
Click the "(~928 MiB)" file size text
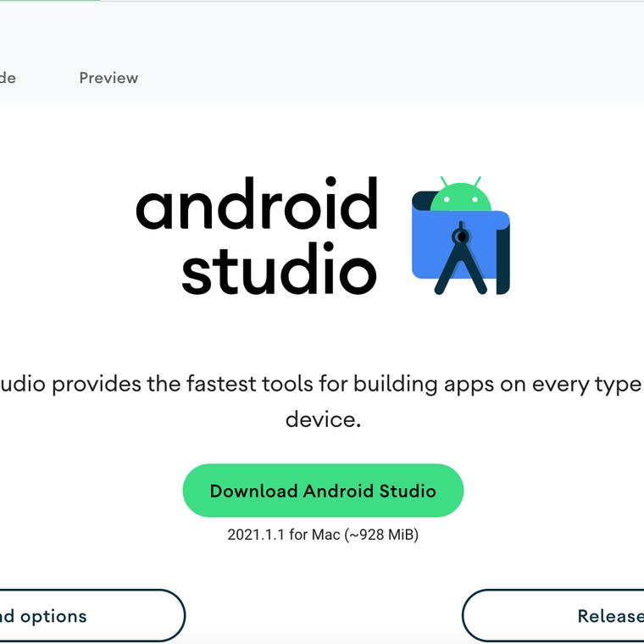[380, 535]
